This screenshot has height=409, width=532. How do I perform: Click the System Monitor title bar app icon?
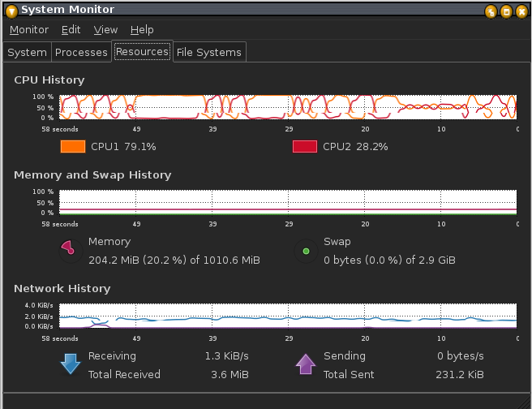(11, 11)
